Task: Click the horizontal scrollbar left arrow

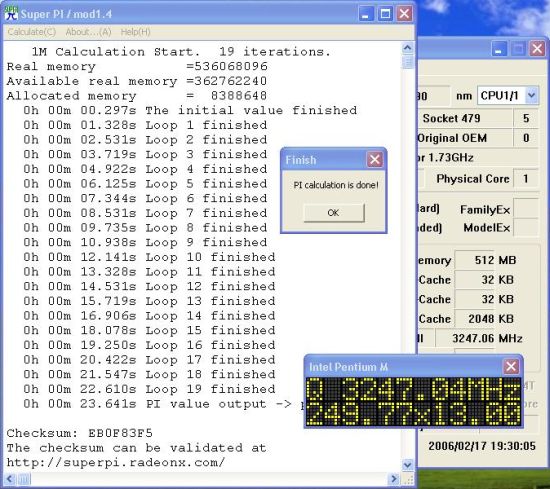Action: [10, 479]
